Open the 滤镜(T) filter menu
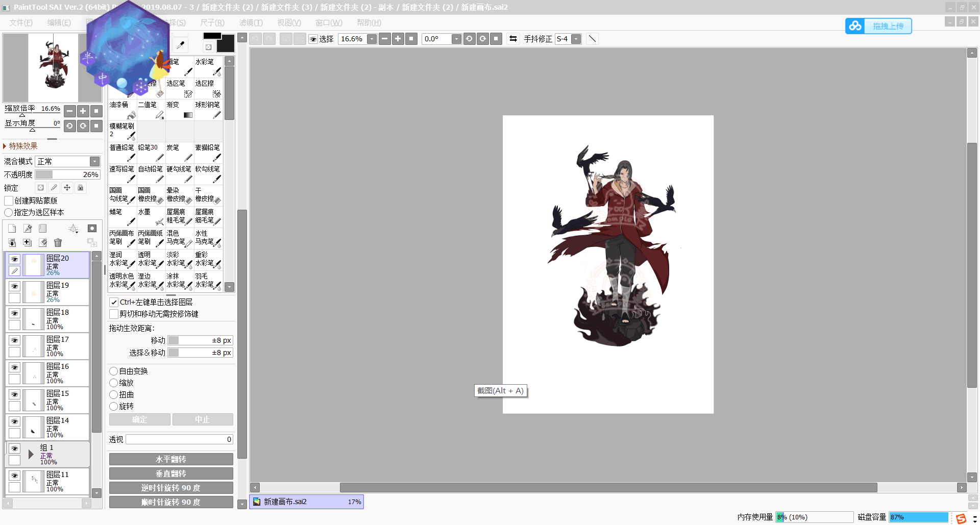Image resolution: width=980 pixels, height=525 pixels. click(x=251, y=22)
